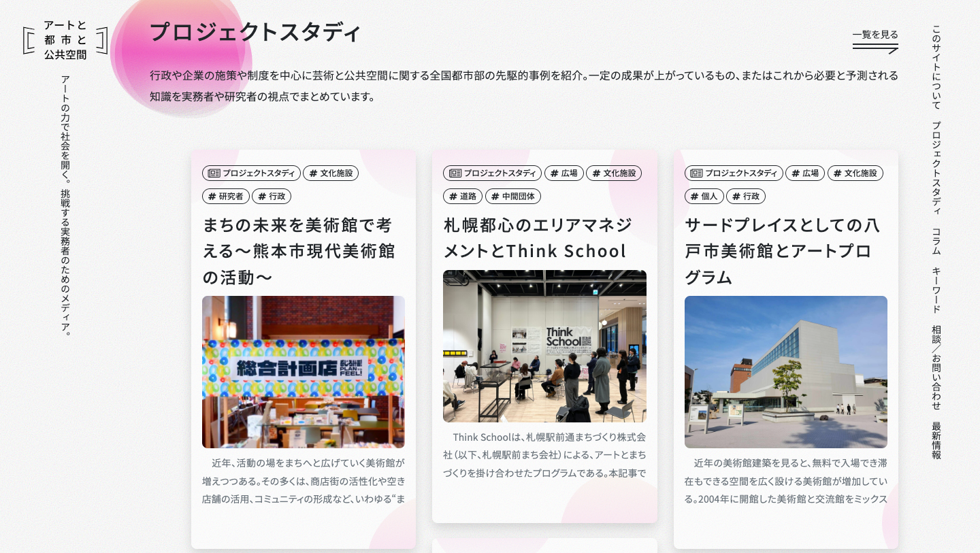
Task: Click excerpt text starting Think Schoolは、札幌駅前通
Action: [x=544, y=455]
